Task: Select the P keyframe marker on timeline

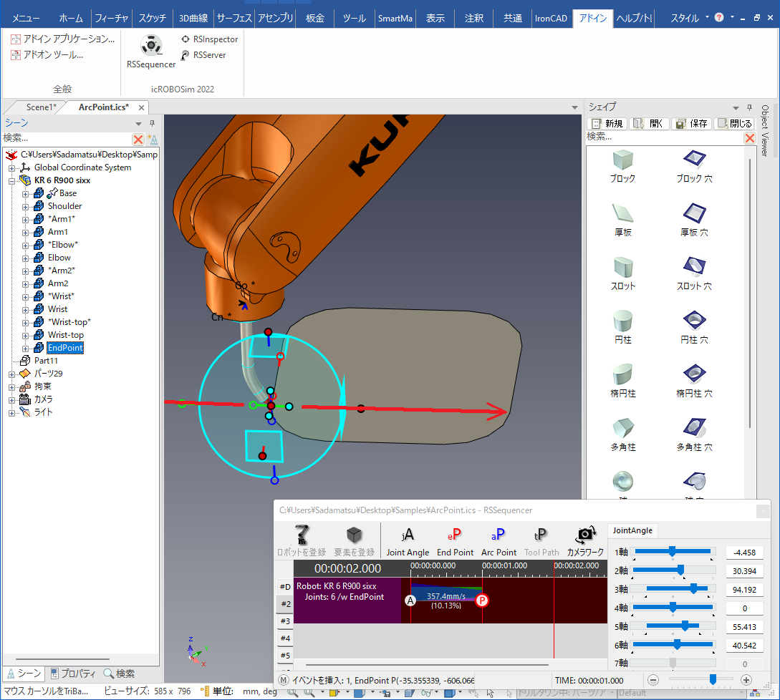Action: [482, 601]
